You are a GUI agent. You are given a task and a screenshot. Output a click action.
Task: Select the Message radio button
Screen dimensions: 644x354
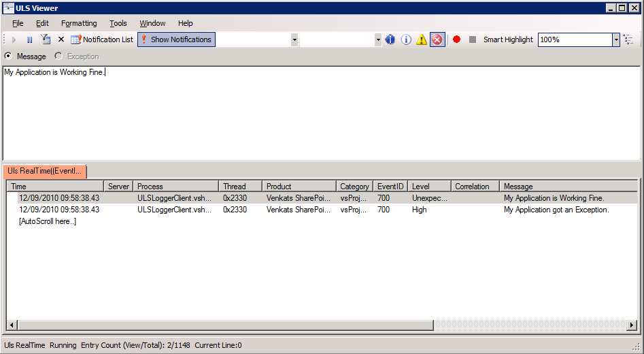coord(8,56)
